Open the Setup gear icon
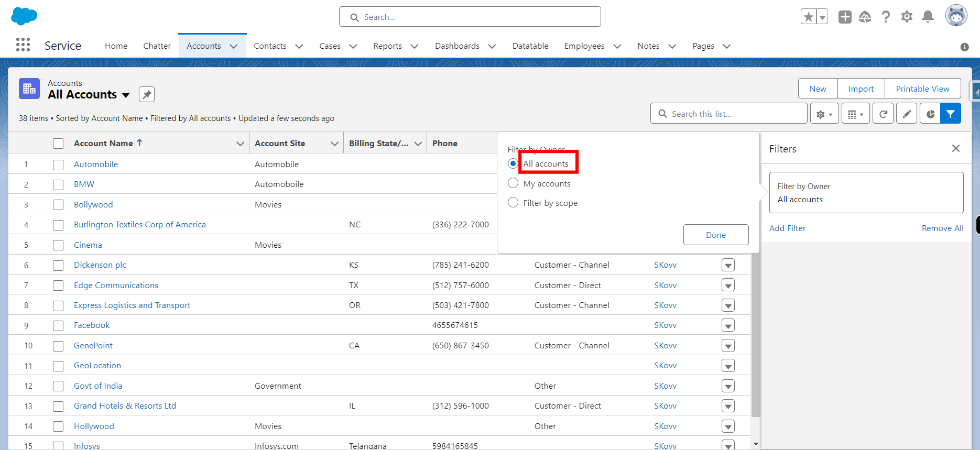This screenshot has height=450, width=980. [907, 17]
